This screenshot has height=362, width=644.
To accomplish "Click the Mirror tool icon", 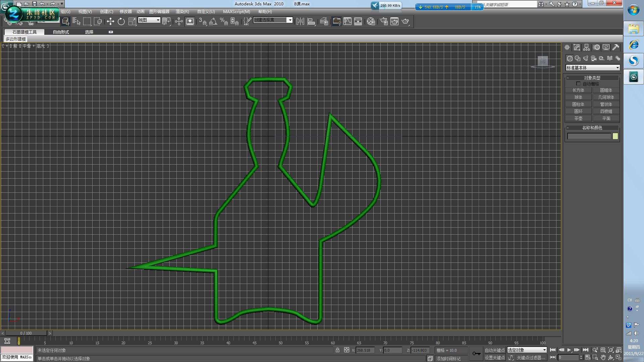I will (300, 21).
